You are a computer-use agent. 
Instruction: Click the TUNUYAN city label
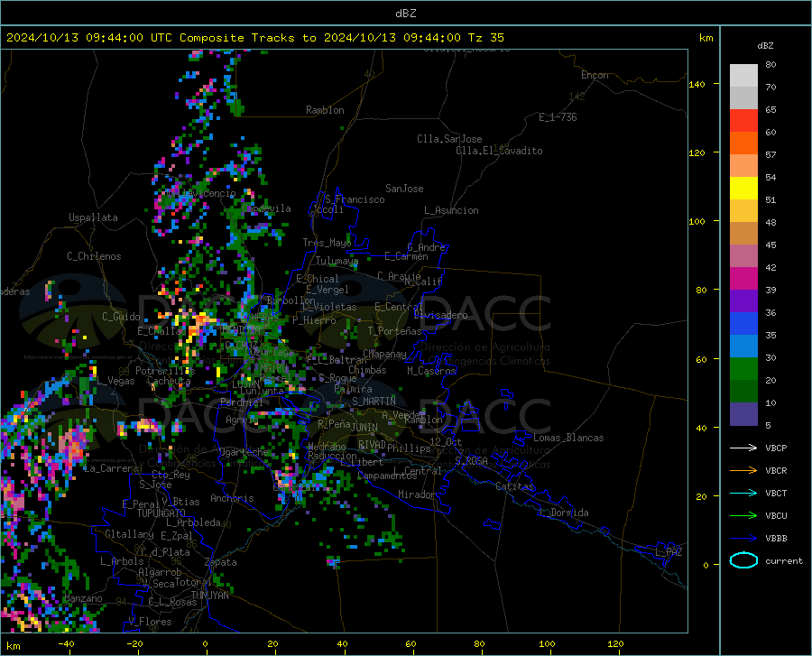click(x=209, y=595)
